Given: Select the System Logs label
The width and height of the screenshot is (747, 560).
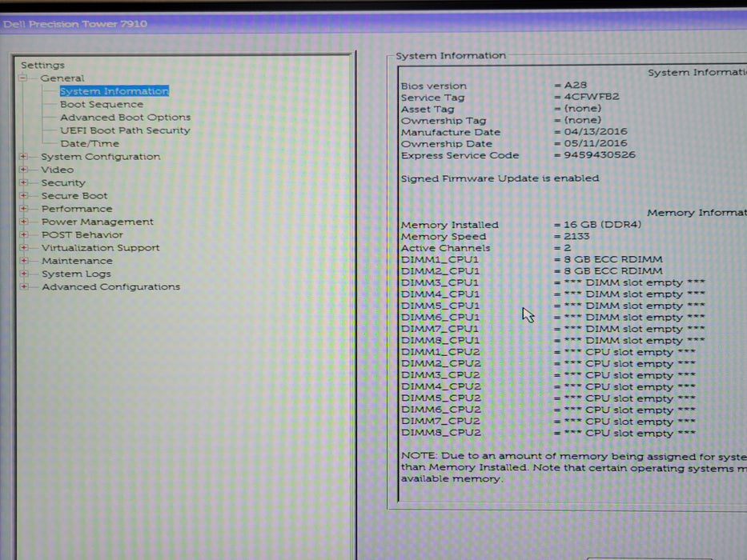Looking at the screenshot, I should [76, 274].
